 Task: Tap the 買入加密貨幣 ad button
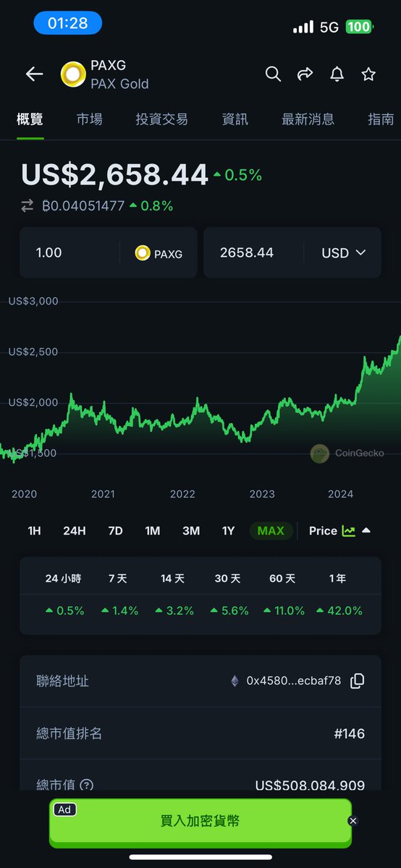click(200, 821)
